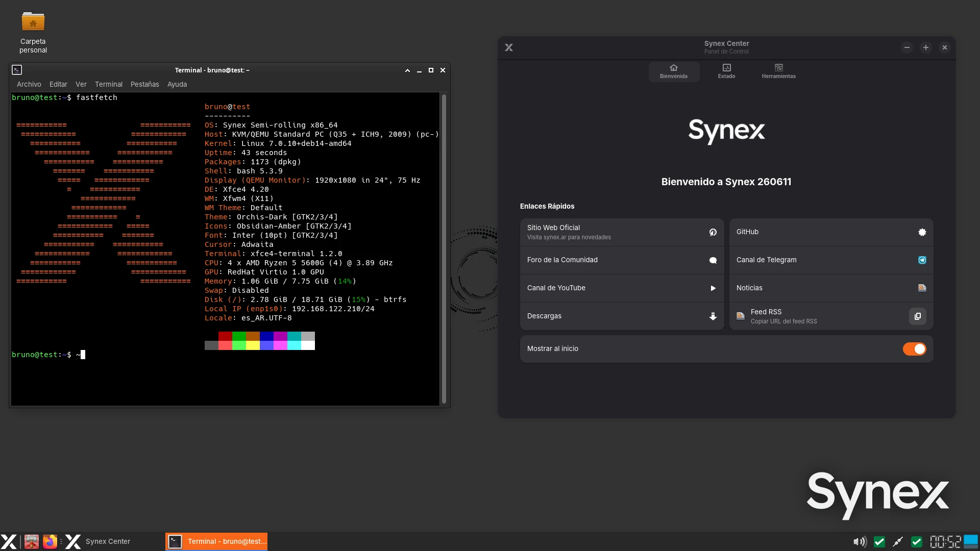Launch Firefox from the taskbar

click(50, 541)
